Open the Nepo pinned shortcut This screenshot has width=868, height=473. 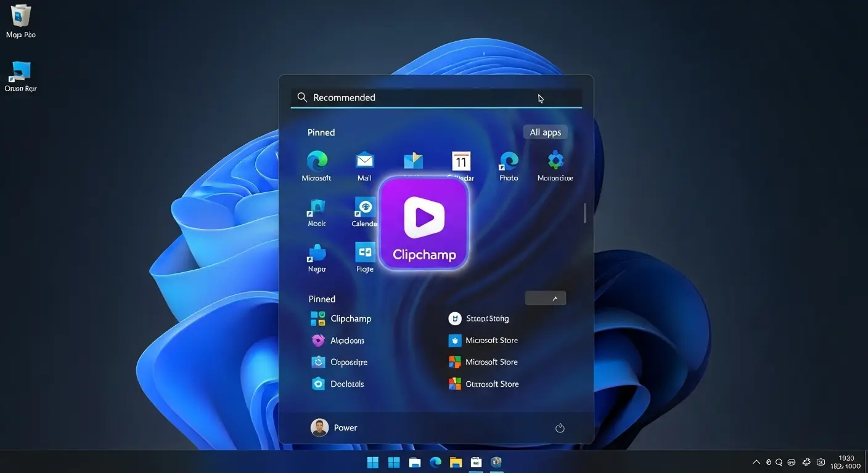[317, 258]
